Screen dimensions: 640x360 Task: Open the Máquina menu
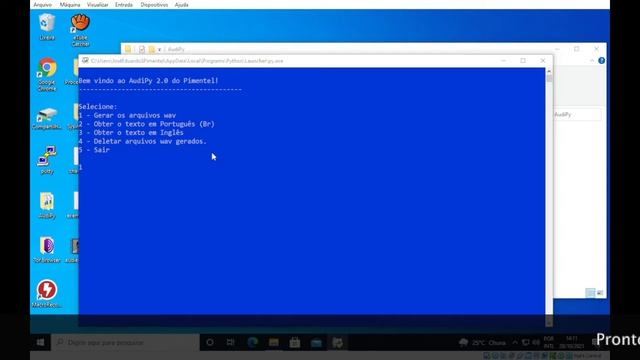pyautogui.click(x=70, y=5)
